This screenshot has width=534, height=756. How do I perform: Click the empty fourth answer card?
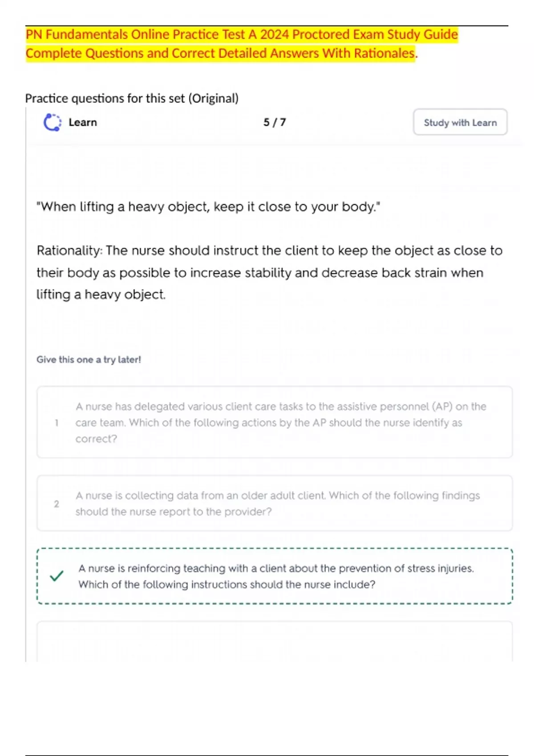point(275,641)
